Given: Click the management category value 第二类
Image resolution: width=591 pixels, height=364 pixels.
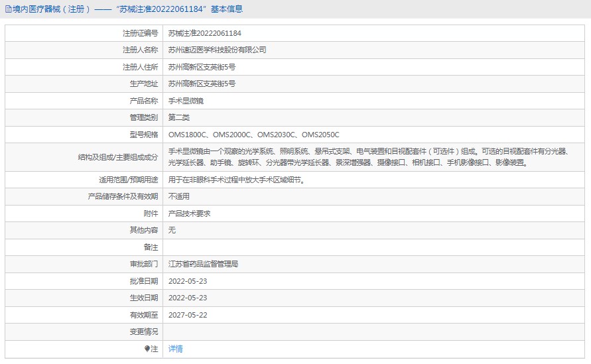Looking at the screenshot, I should tap(179, 117).
